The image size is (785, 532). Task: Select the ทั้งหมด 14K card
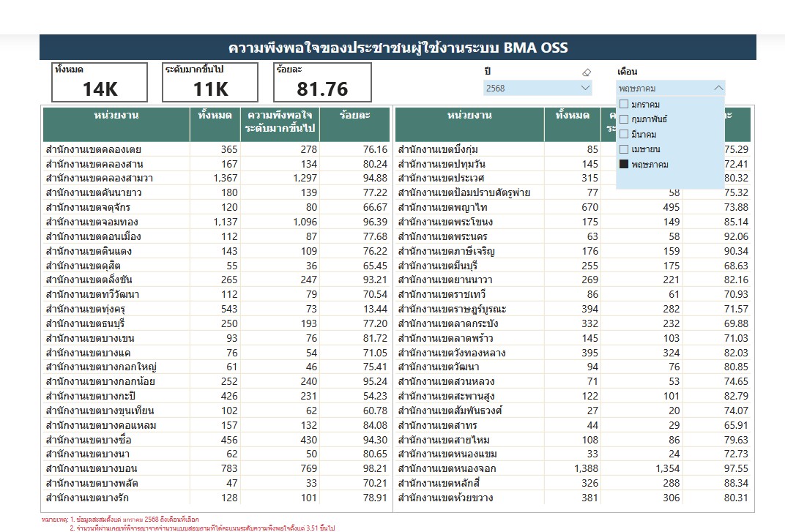click(x=100, y=82)
